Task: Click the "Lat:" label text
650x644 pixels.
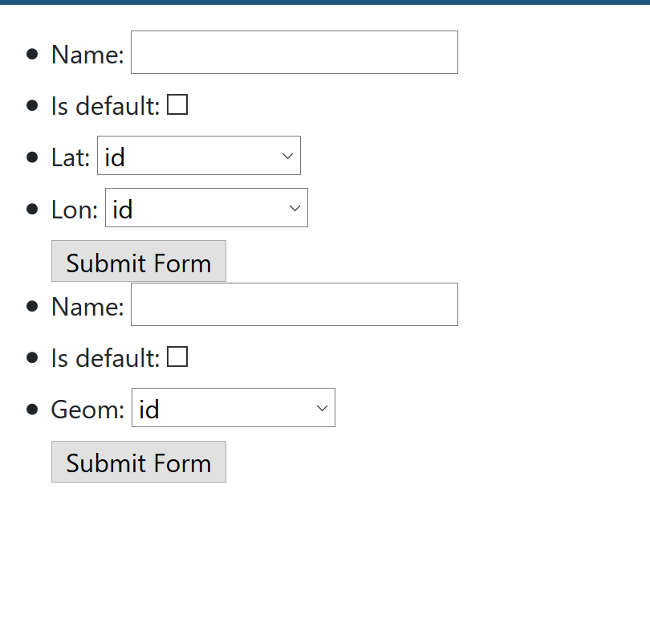Action: (71, 157)
